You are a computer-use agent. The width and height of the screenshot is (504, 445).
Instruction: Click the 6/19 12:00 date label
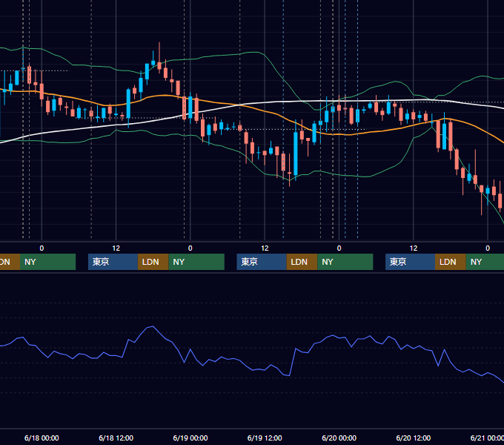(265, 438)
